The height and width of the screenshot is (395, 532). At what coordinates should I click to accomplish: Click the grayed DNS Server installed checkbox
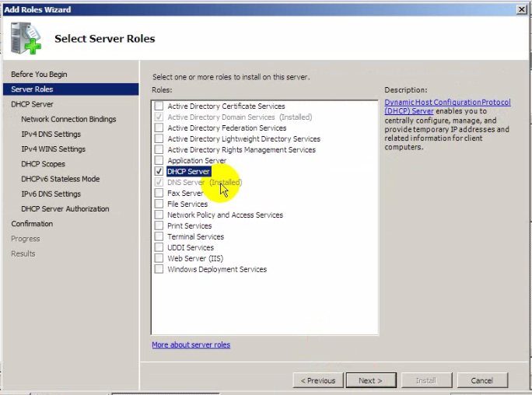click(x=159, y=182)
